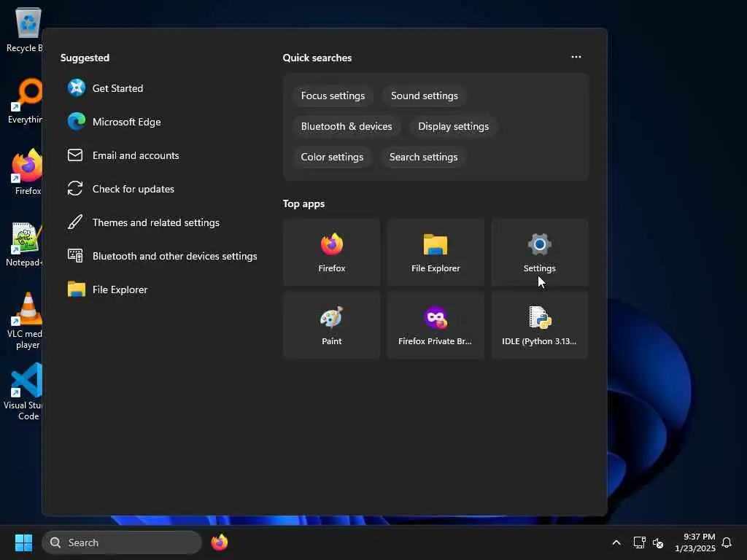Show hidden icons in system tray
The image size is (747, 560).
[616, 542]
